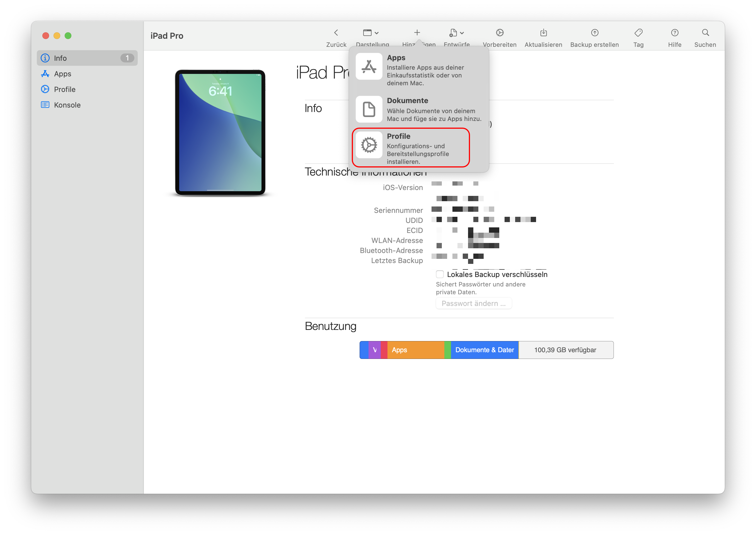Click the Info badge showing 1
756x535 pixels.
coord(127,58)
